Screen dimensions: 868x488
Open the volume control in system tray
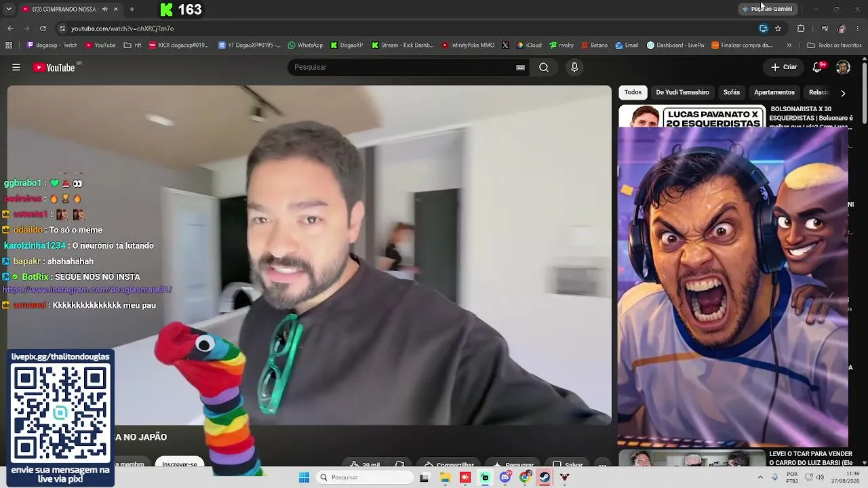[820, 477]
